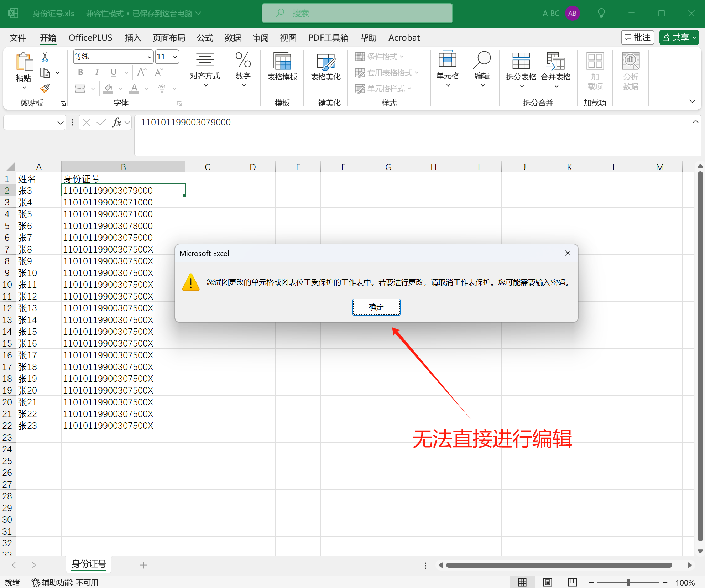Viewport: 705px width, 588px height.
Task: Expand the 单元格样式 dropdown
Action: coord(409,89)
